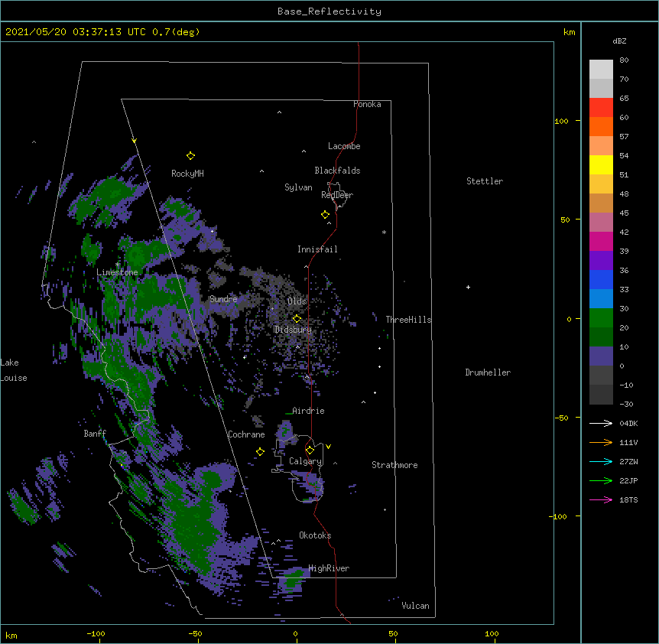
Task: Click the Didsbury city label
Action: pyautogui.click(x=293, y=330)
